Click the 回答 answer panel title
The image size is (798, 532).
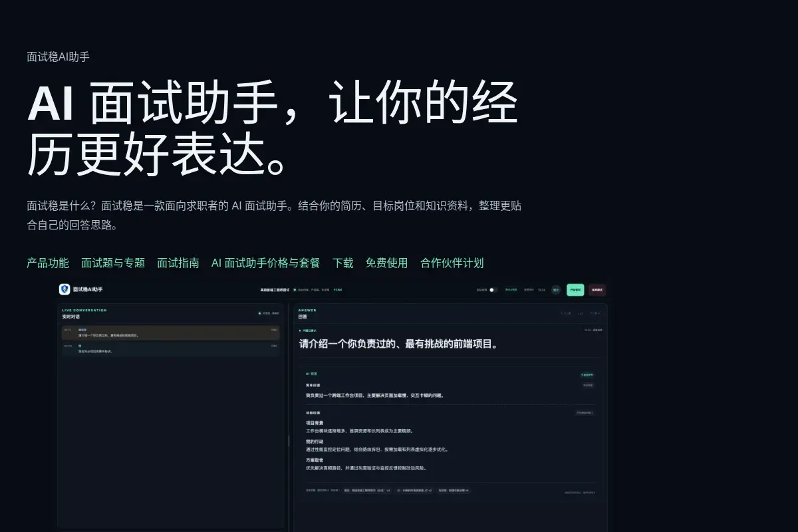[x=303, y=317]
